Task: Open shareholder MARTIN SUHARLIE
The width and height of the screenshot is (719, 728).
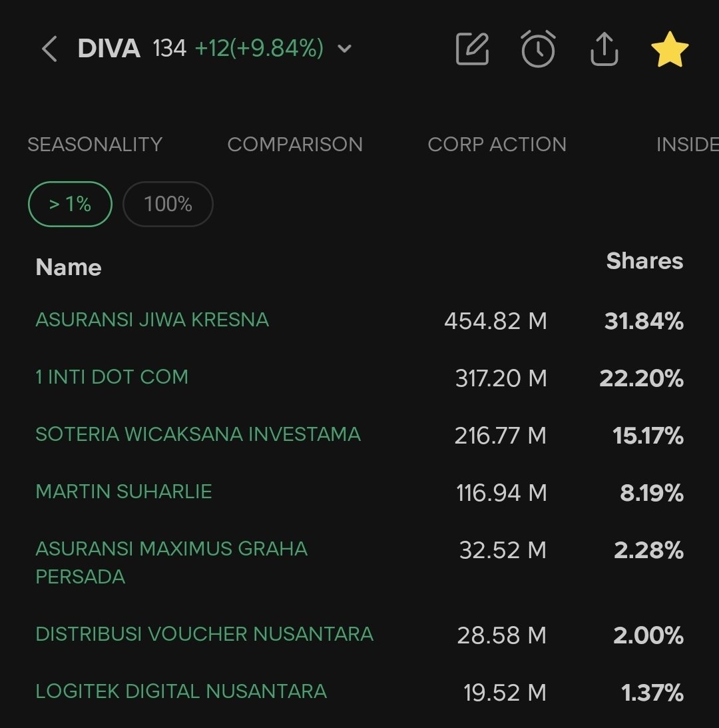Action: [123, 491]
